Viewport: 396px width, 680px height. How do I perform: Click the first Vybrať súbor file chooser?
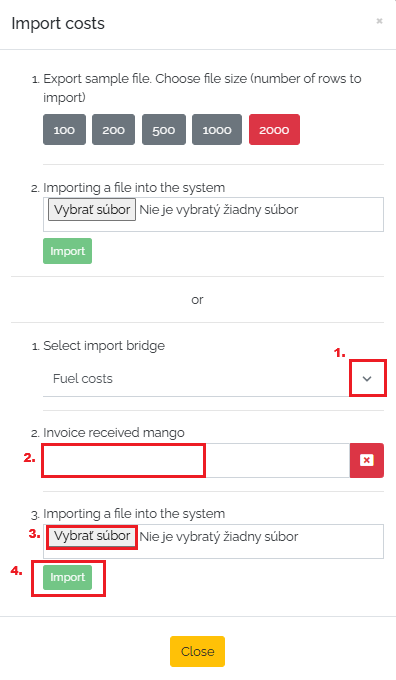click(x=92, y=209)
